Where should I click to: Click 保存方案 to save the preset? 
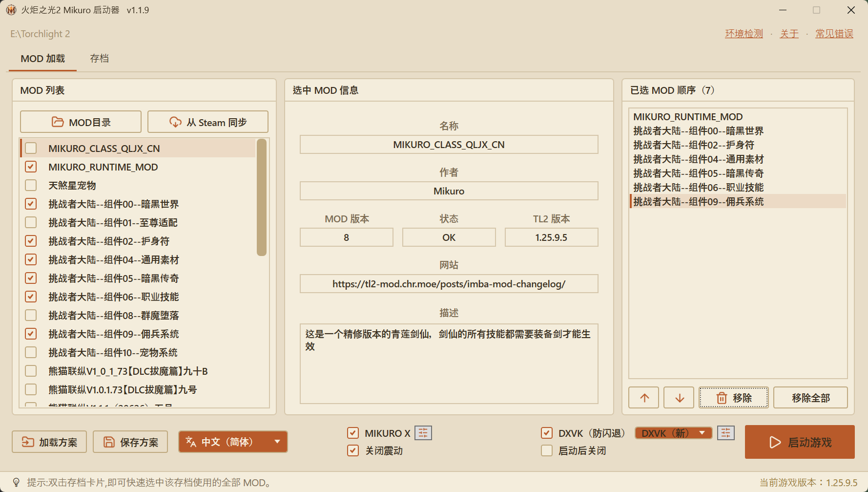[130, 442]
